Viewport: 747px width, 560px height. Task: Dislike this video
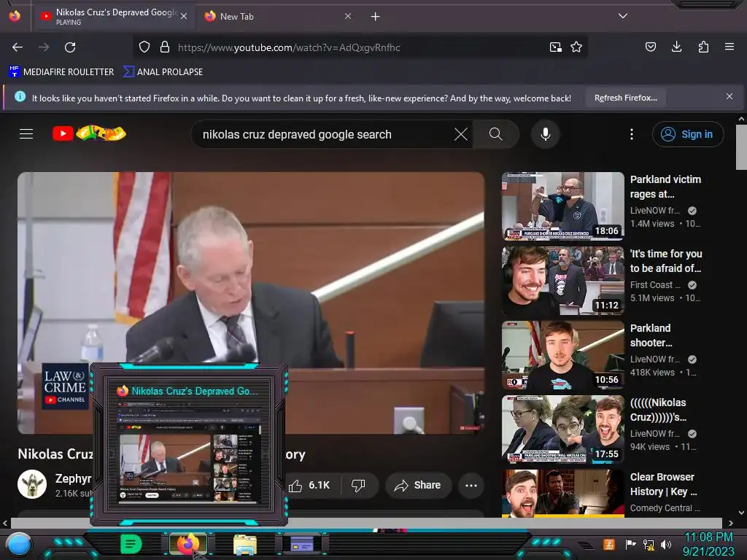coord(359,485)
